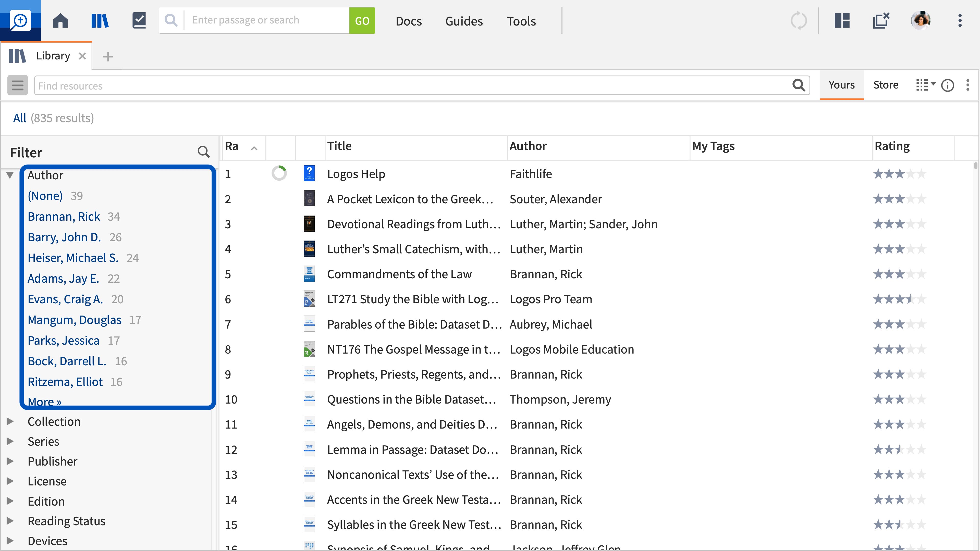980x551 pixels.
Task: Open the Layouts panel icon
Action: click(842, 20)
